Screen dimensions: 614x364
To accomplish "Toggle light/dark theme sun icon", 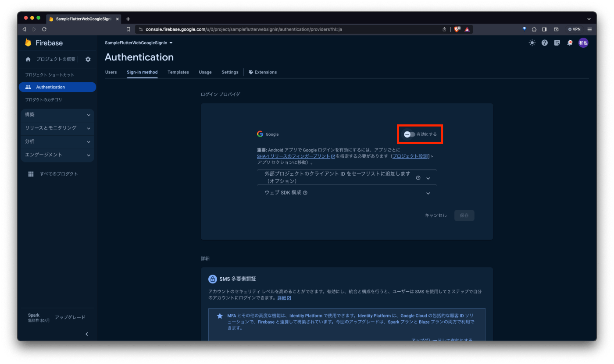I will (532, 42).
